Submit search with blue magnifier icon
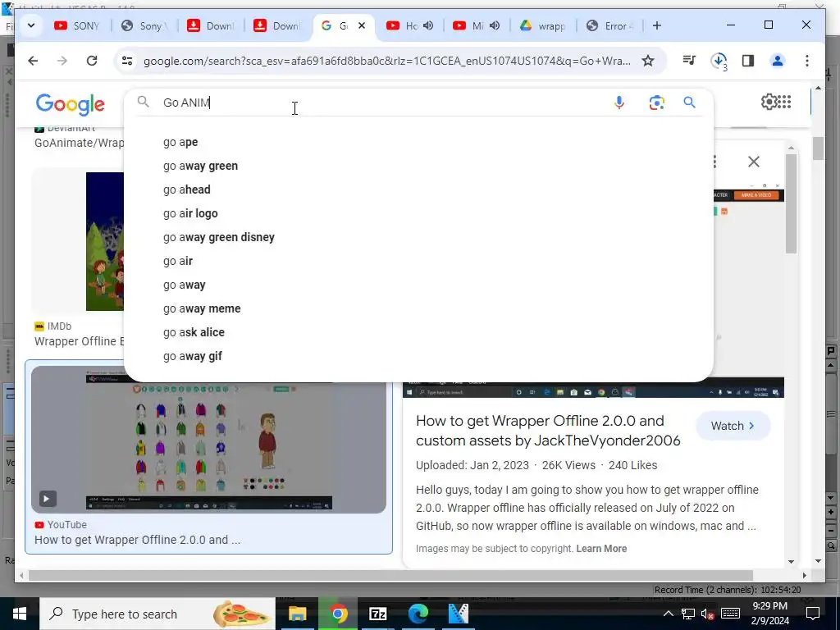The width and height of the screenshot is (840, 630). point(689,103)
